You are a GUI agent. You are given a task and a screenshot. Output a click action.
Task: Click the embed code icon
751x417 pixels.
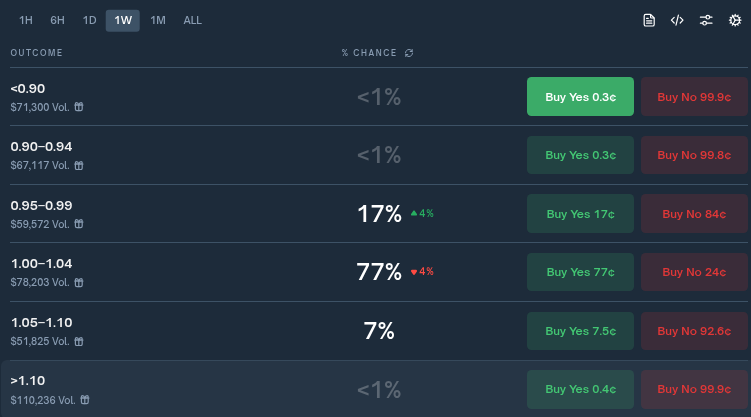tap(677, 20)
